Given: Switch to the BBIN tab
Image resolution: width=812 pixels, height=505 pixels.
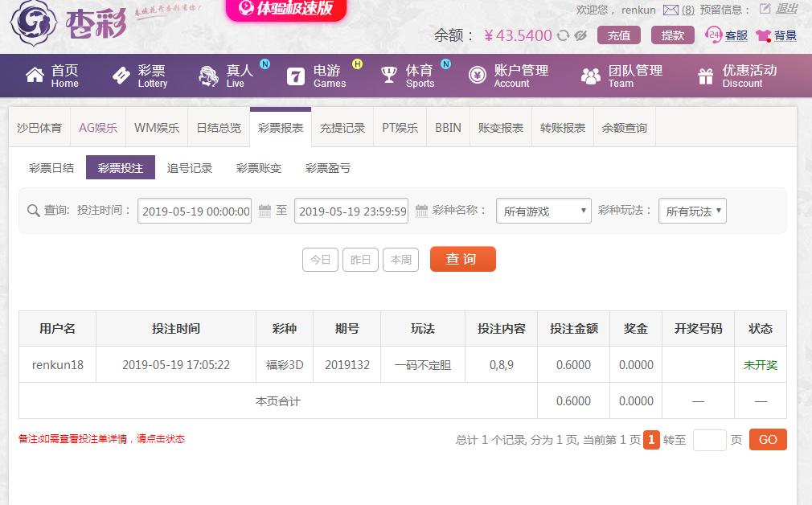Looking at the screenshot, I should tap(448, 127).
